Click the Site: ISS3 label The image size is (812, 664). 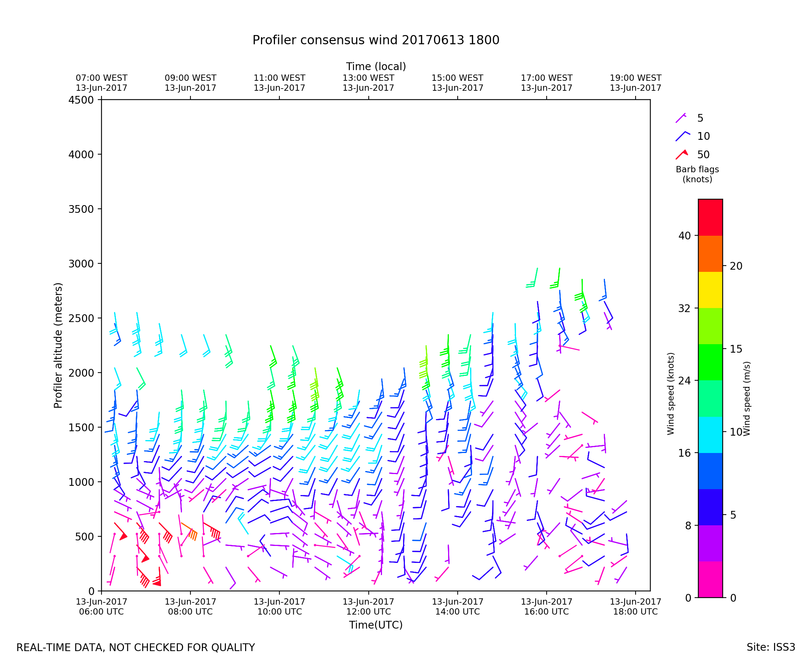click(771, 647)
